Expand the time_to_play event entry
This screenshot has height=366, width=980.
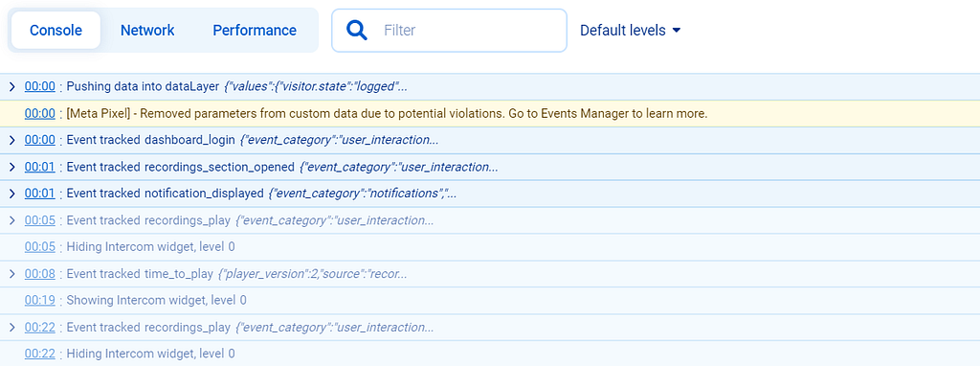[x=11, y=274]
